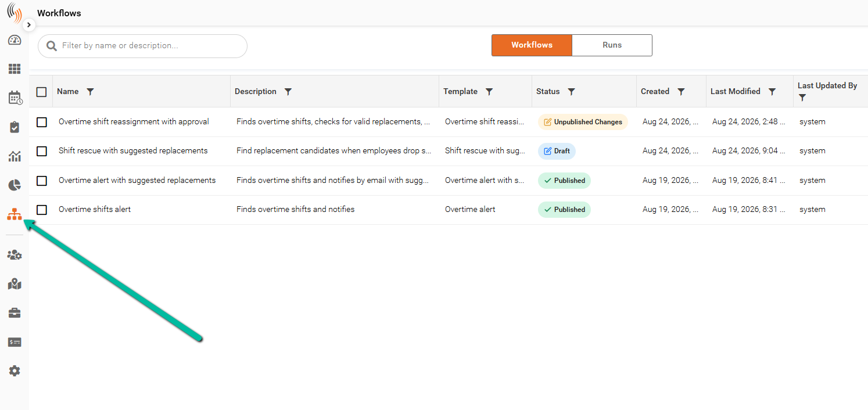Check Overtime alert with suggested replacements row
Viewport: 868px width, 410px height.
pyautogui.click(x=41, y=181)
